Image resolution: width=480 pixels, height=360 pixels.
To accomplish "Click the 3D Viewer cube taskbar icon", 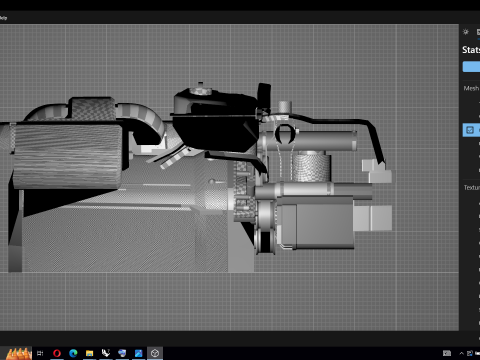I will [155, 353].
